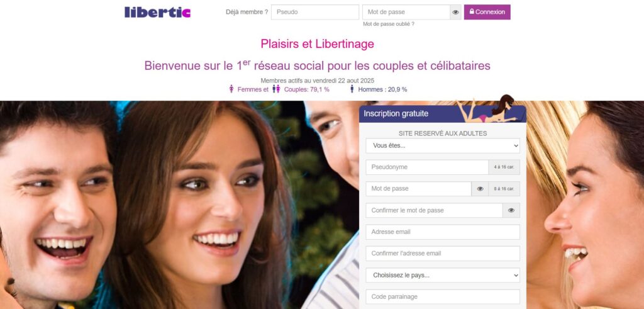The image size is (644, 309).
Task: Click the female figure icon beside Femmes
Action: tap(231, 89)
